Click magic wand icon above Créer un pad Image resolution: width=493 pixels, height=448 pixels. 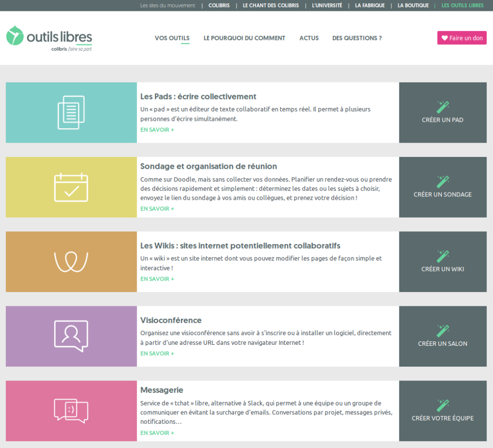click(x=443, y=107)
